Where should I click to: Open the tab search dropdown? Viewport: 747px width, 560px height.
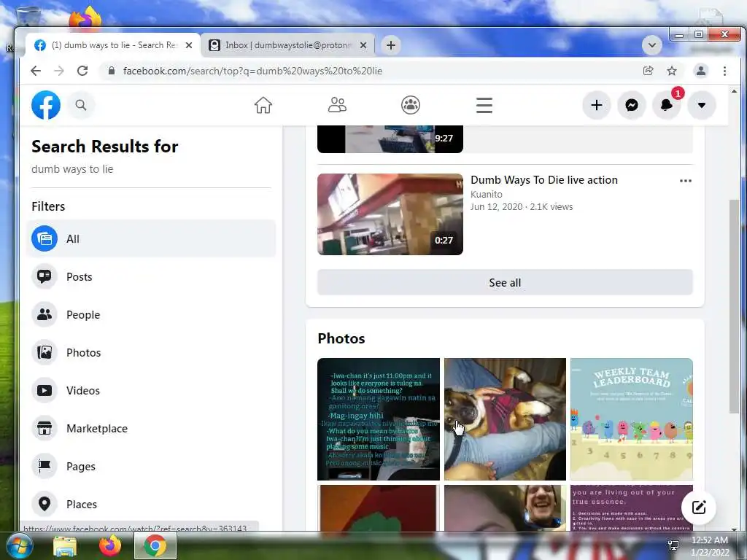[x=651, y=45]
